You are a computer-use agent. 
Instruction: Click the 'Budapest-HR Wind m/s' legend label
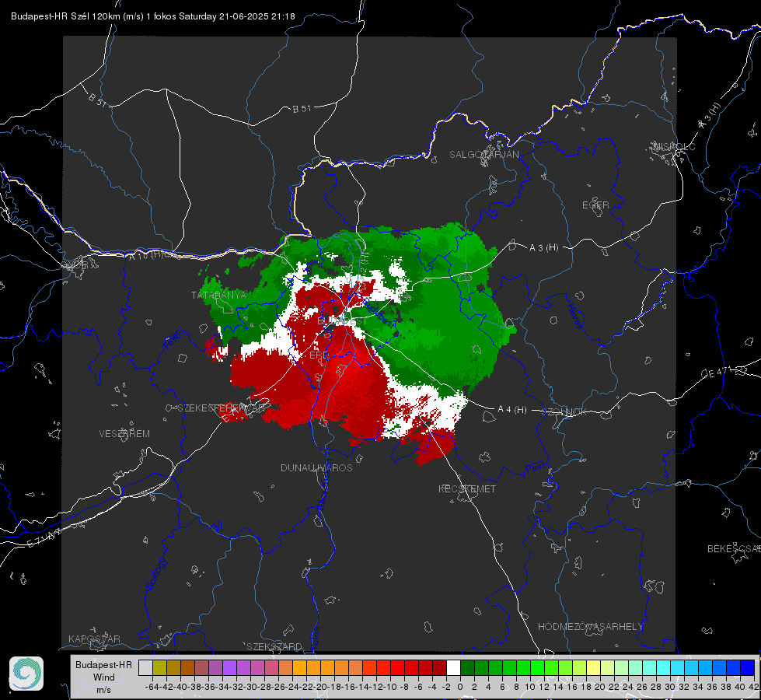click(104, 677)
